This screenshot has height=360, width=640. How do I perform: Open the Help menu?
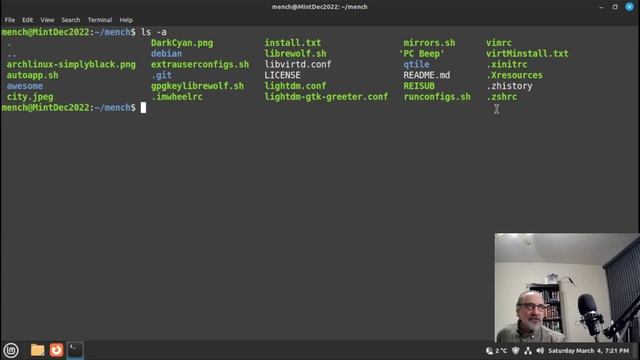click(126, 20)
